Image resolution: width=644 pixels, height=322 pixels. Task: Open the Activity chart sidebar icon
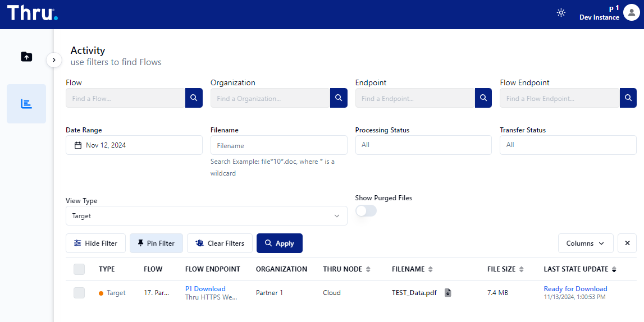(x=26, y=104)
